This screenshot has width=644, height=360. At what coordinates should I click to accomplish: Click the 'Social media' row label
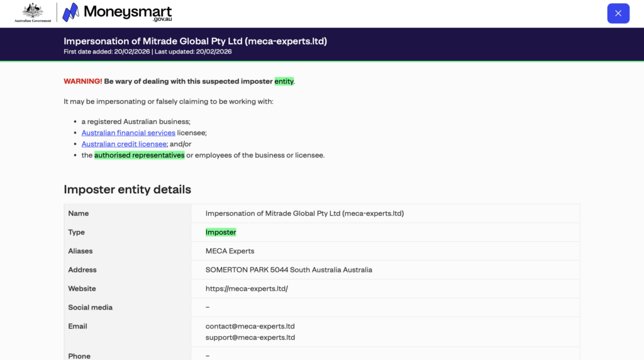90,308
